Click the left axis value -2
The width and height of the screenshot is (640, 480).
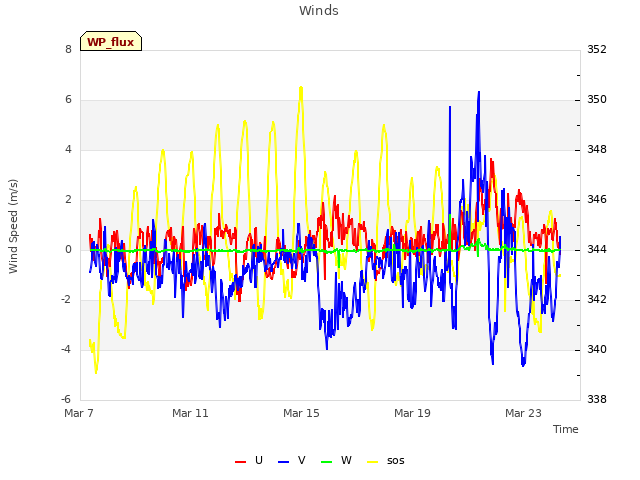[x=66, y=300]
